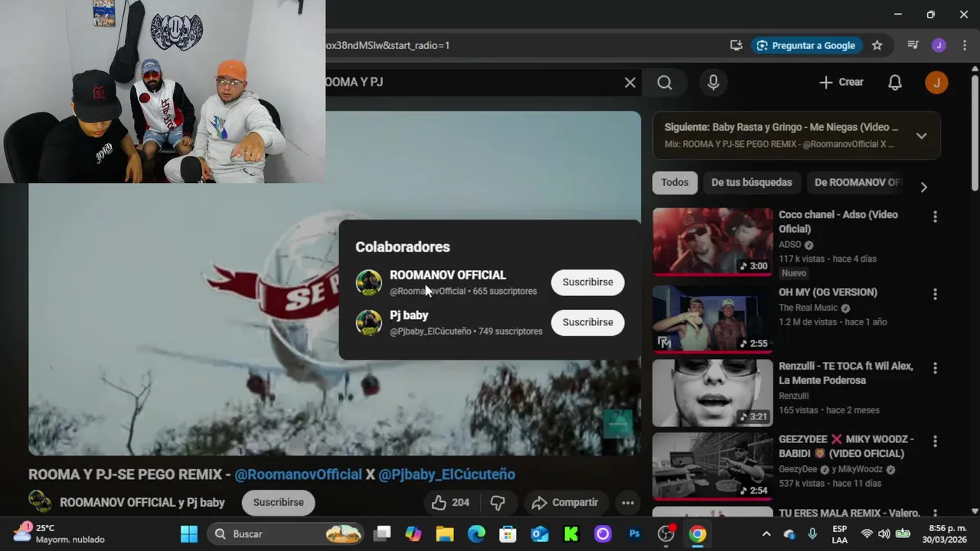Open the weather widget 25°C
The height and width of the screenshot is (551, 980).
[58, 533]
